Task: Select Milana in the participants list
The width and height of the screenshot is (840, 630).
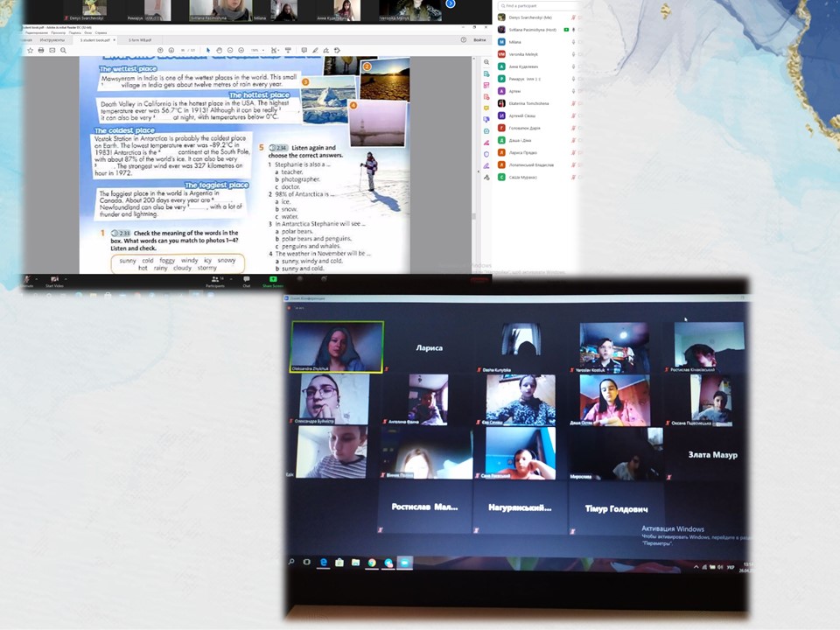Action: 514,41
